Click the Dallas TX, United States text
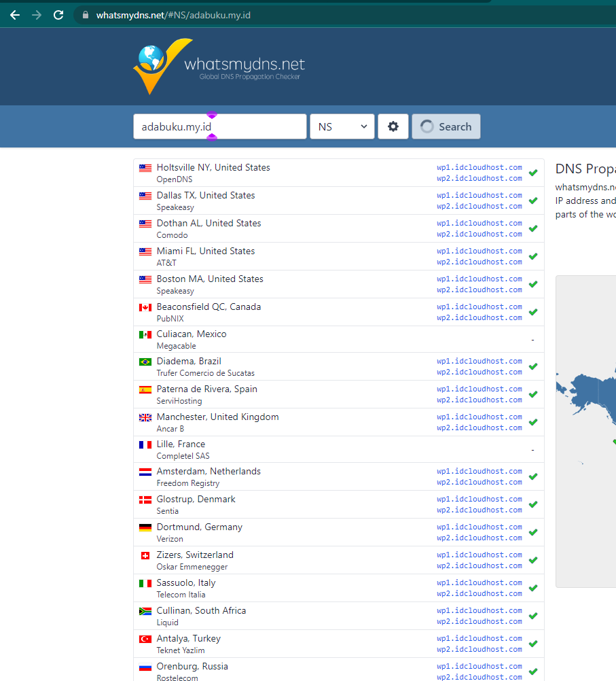 click(206, 195)
